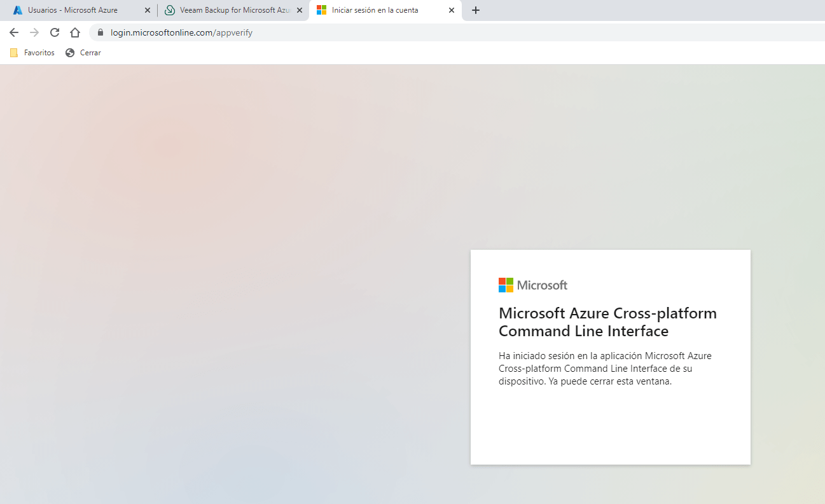View site security info via lock icon
This screenshot has width=825, height=504.
pyautogui.click(x=101, y=32)
